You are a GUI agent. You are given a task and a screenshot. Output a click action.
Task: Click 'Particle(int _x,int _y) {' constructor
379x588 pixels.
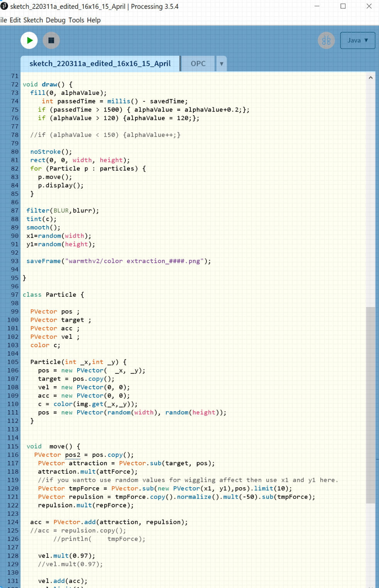[x=78, y=363]
